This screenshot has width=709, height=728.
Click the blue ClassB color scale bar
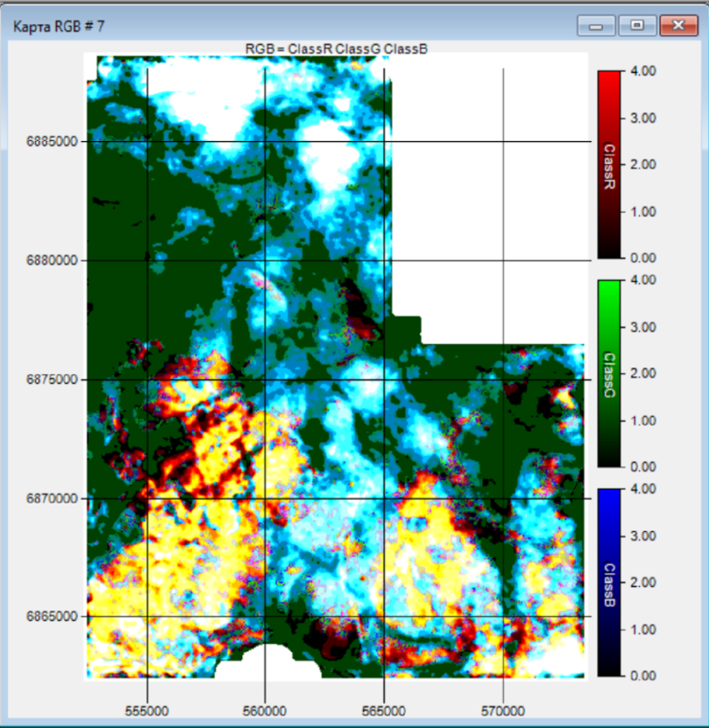click(609, 583)
